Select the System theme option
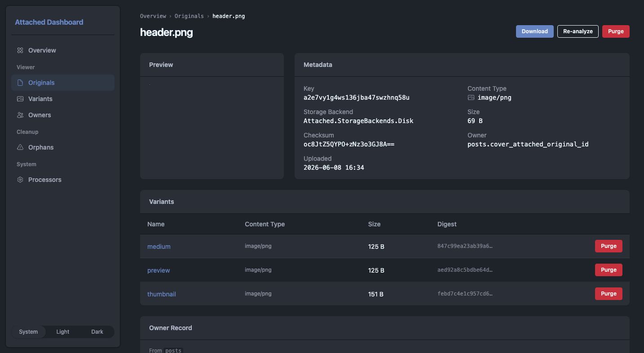Screen dimensions: 644x353 (x=28, y=332)
